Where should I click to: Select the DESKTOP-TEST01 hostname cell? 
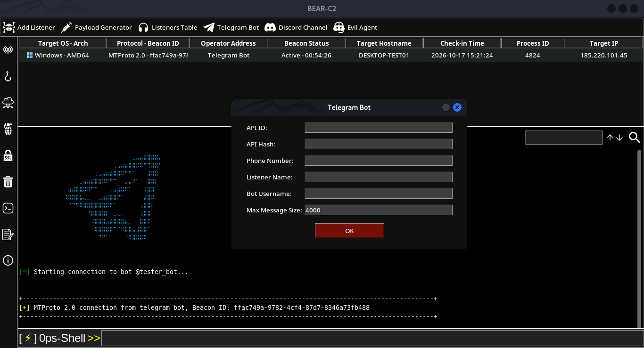384,55
